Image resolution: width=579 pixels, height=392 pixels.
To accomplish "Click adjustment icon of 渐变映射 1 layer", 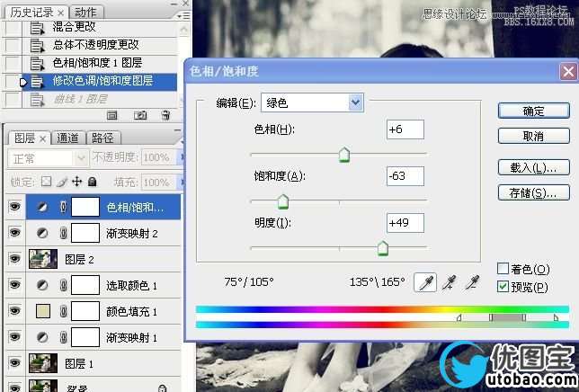I will (x=42, y=337).
